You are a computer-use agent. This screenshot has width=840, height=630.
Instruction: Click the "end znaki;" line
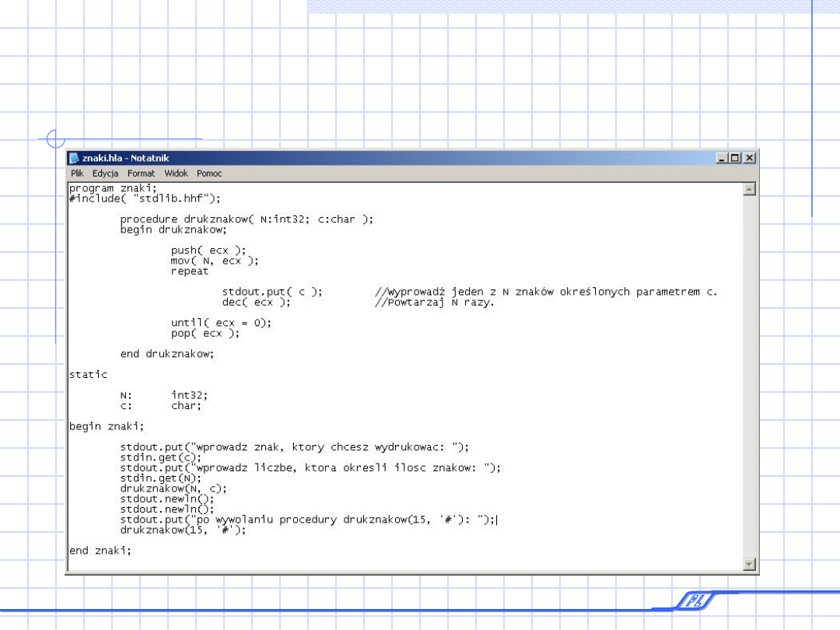pyautogui.click(x=100, y=551)
